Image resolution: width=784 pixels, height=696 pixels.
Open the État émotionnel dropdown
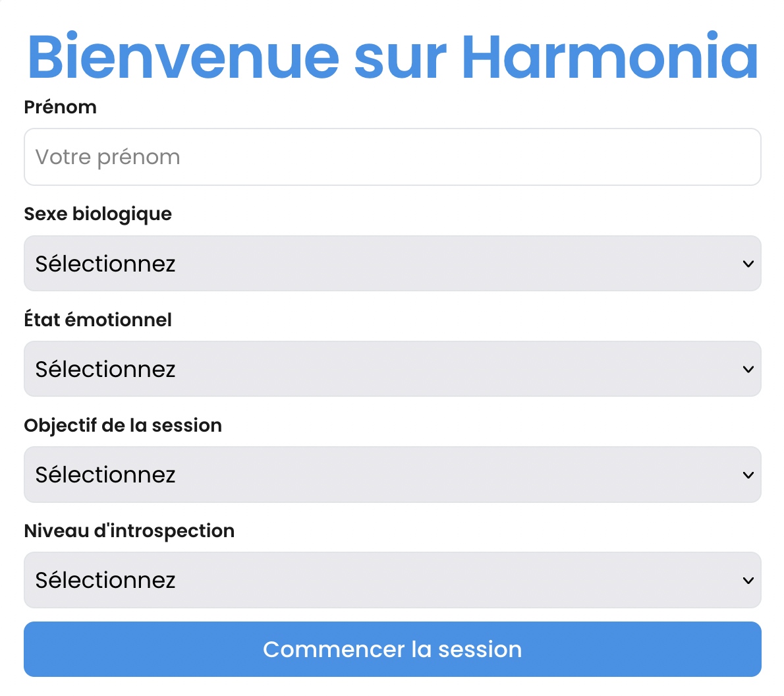(x=392, y=368)
